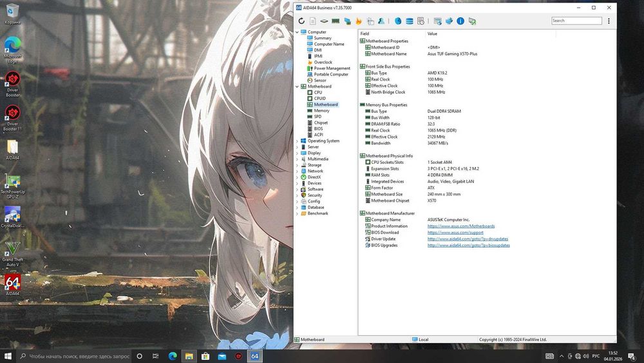Open File Explorer from the taskbar
Screen dimensions: 644x363
189,356
